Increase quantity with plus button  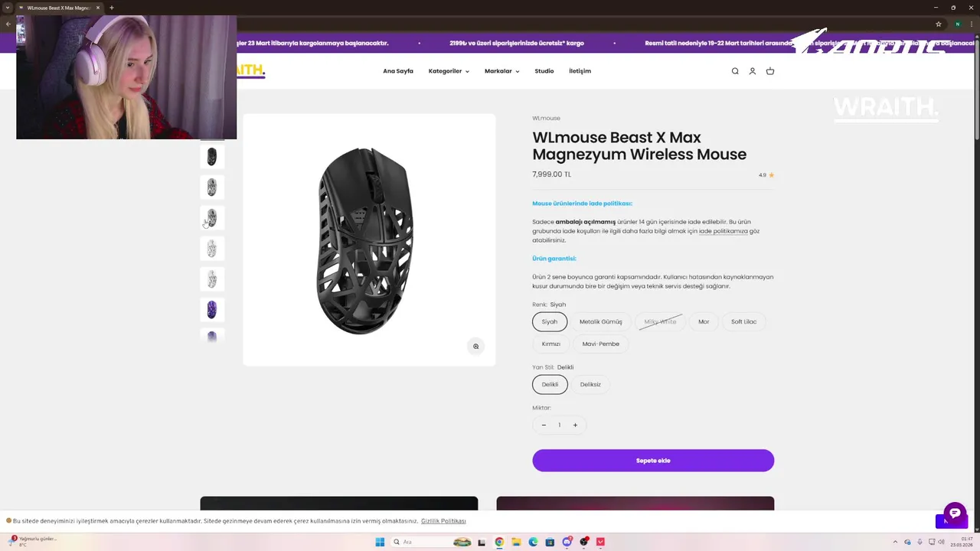[575, 425]
